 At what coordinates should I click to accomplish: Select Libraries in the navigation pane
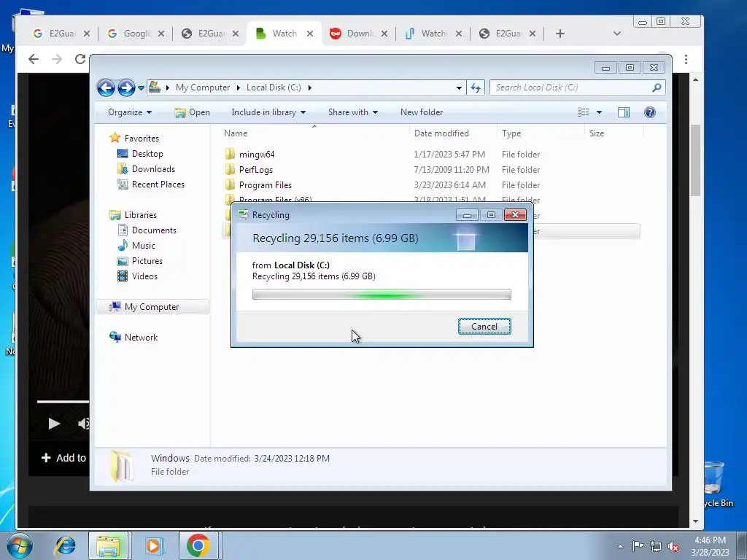coord(140,215)
